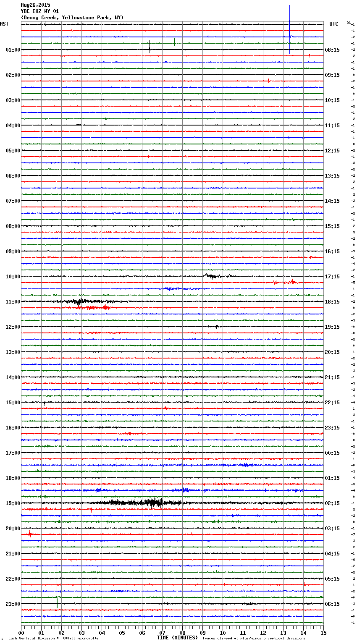The width and height of the screenshot is (357, 644).
Task: Click the 22:15 UTC time label
Action: [x=332, y=403]
